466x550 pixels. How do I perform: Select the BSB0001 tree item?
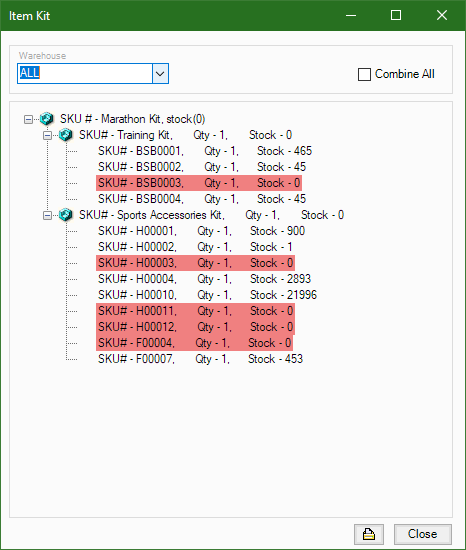pos(205,151)
